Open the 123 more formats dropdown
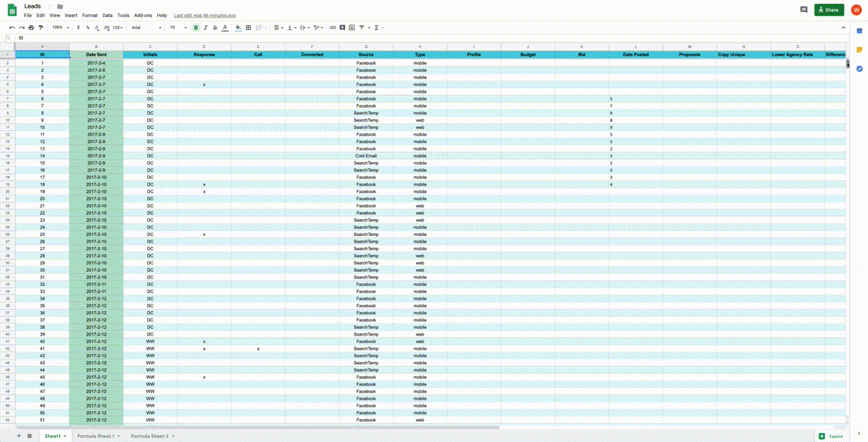This screenshot has width=868, height=442. coord(118,28)
